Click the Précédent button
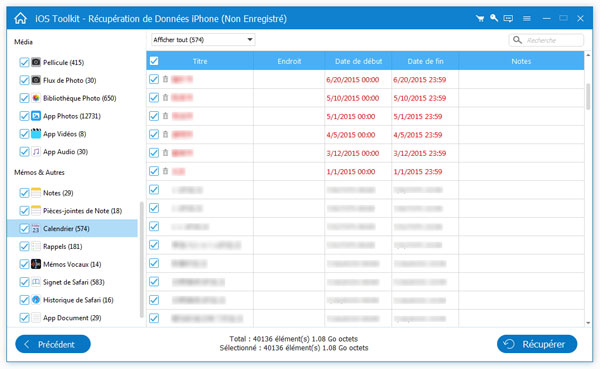 tap(53, 344)
